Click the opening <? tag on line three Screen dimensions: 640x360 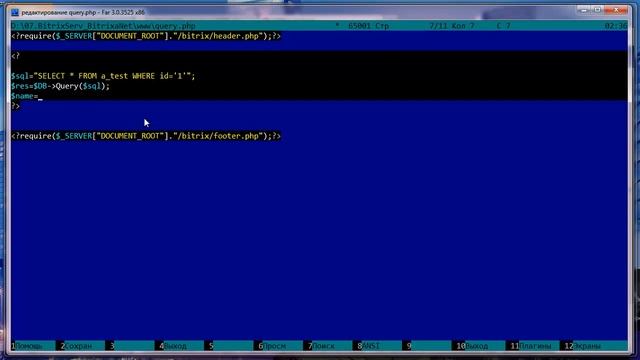(x=16, y=56)
